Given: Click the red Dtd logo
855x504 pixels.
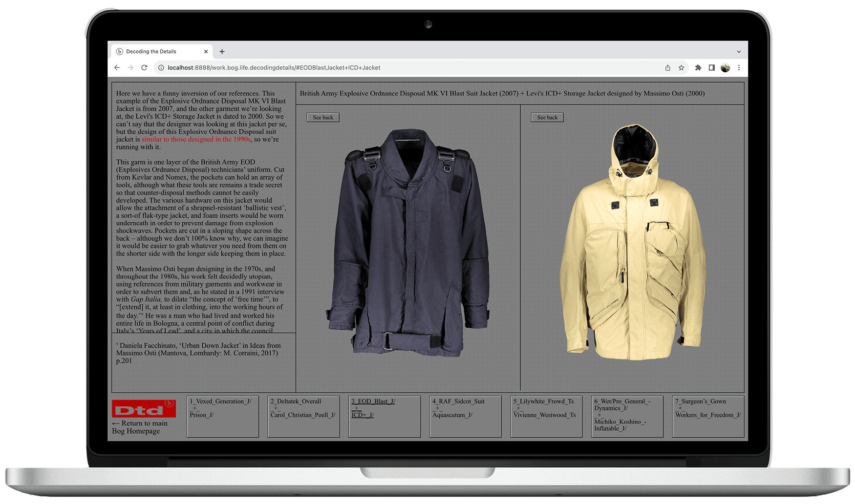Looking at the screenshot, I should click(144, 409).
